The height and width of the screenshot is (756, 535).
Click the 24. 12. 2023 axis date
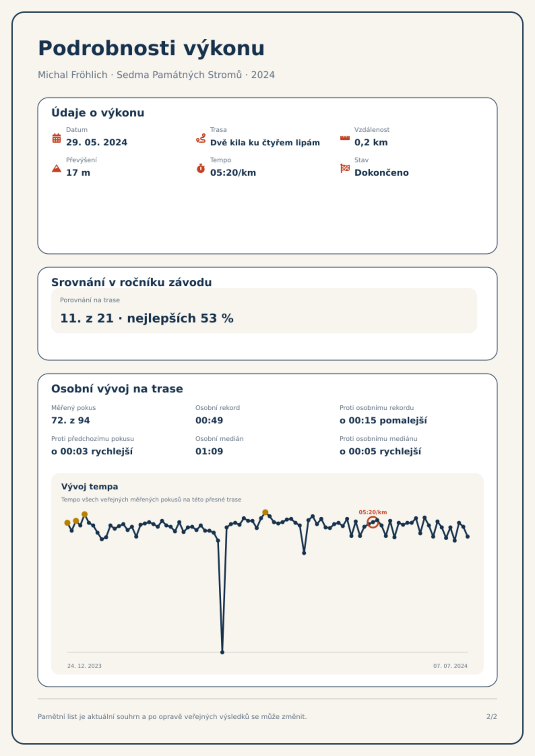point(84,666)
